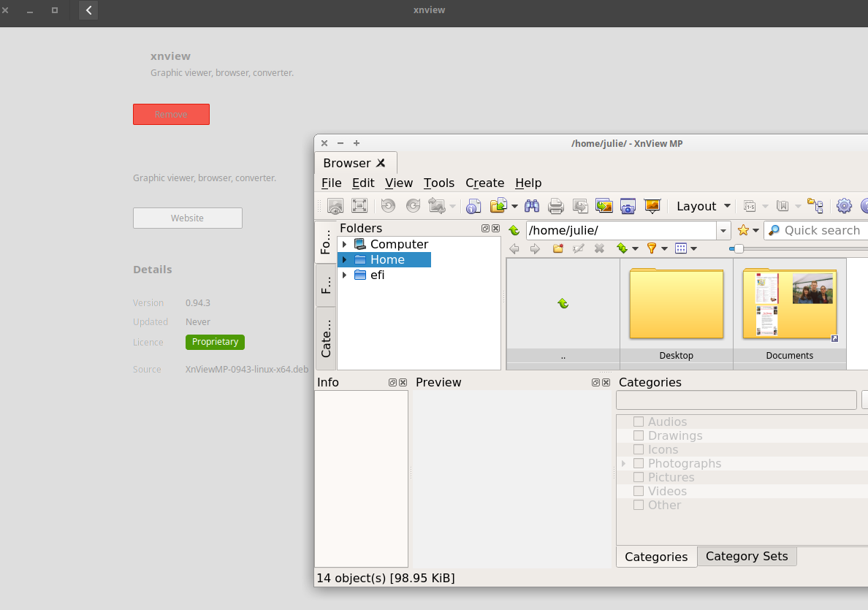Open the Properties info icon
The width and height of the screenshot is (868, 610).
click(x=473, y=206)
